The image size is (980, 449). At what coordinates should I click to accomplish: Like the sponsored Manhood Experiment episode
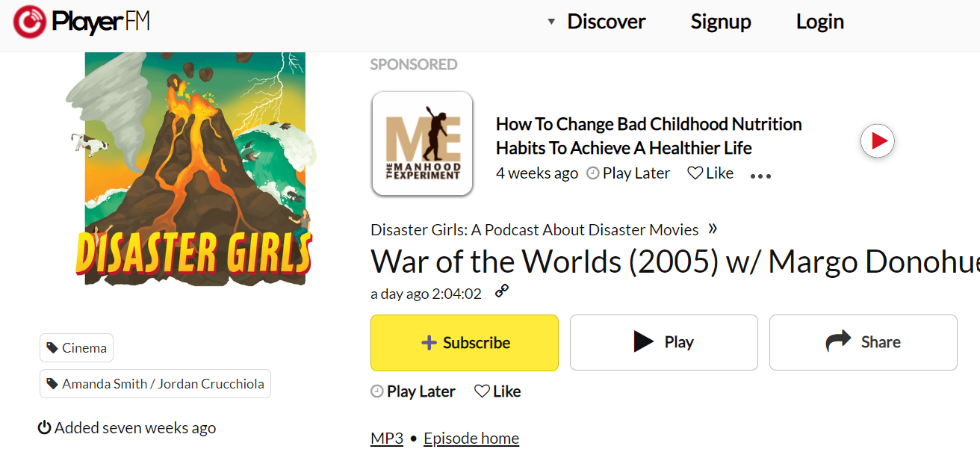click(x=710, y=173)
